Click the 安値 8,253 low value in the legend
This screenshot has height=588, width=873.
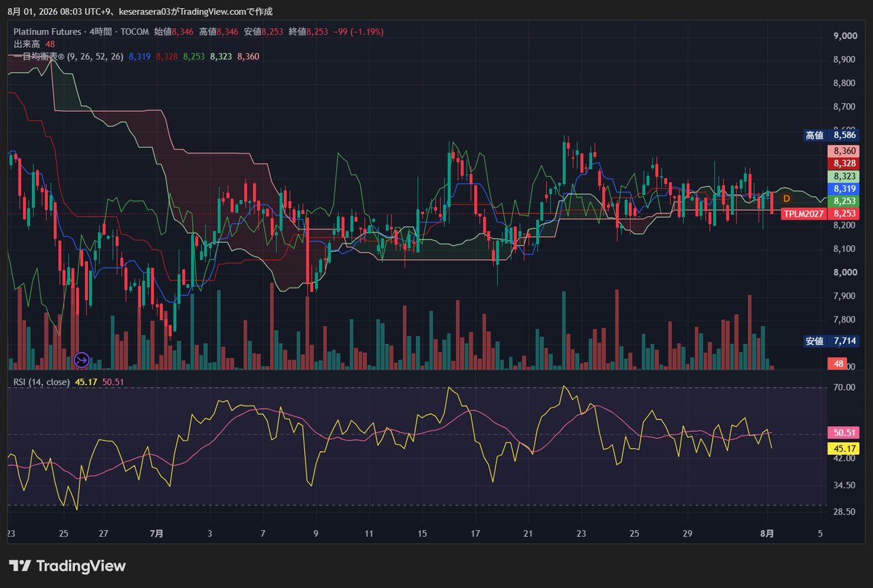coord(263,31)
